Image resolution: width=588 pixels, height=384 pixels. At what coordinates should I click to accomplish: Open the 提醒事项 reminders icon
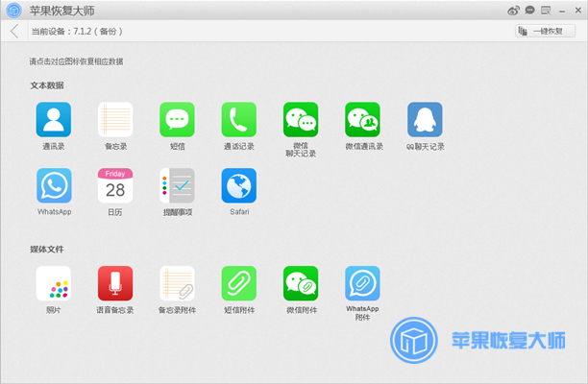(x=177, y=185)
